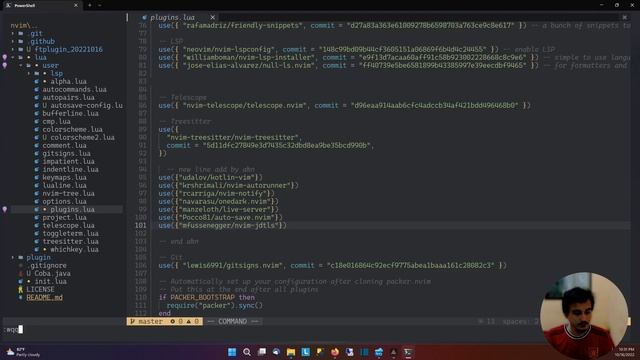Screen dimensions: 640x360
Task: Open the new-tab dropdown arrow in the terminal
Action: 100,5
